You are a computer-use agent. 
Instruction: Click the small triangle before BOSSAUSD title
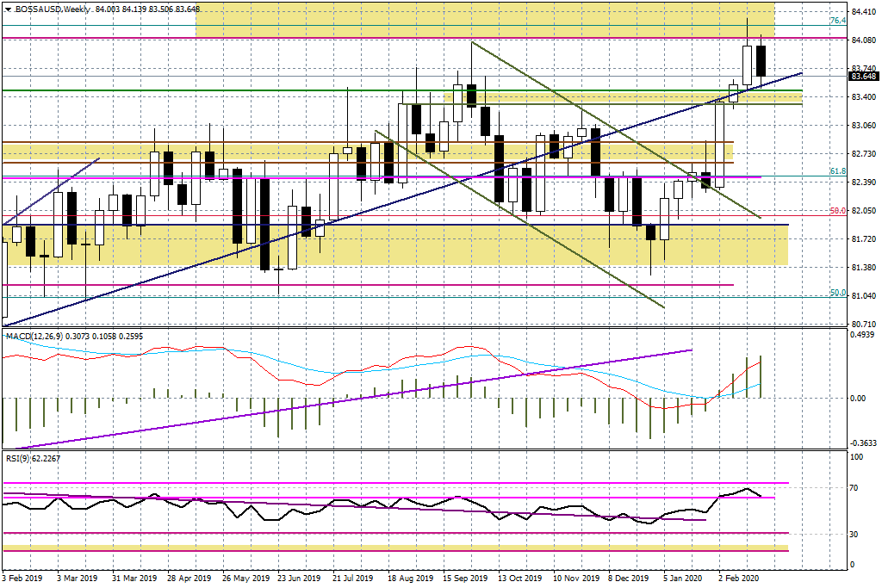tap(7, 9)
